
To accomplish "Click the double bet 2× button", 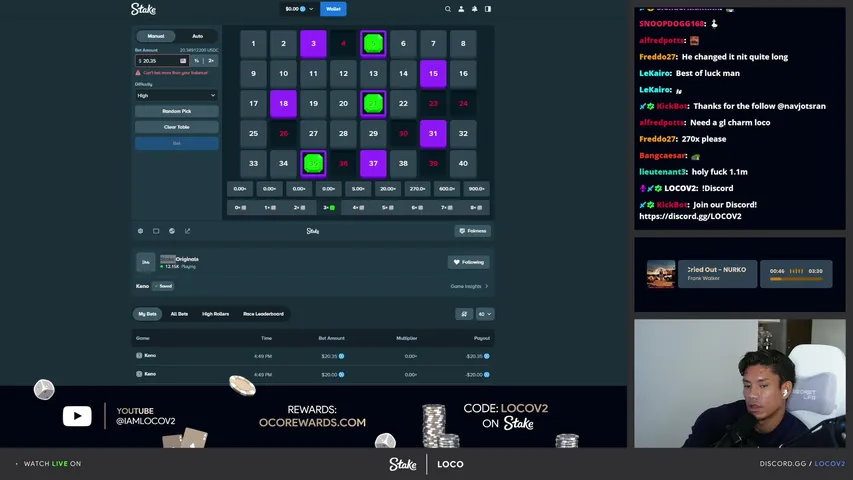I will [x=211, y=61].
